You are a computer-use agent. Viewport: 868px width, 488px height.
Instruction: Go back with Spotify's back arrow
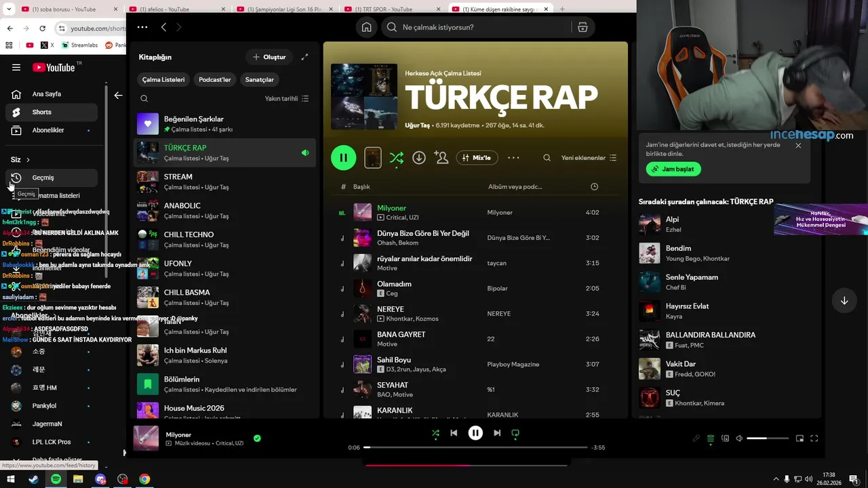163,27
